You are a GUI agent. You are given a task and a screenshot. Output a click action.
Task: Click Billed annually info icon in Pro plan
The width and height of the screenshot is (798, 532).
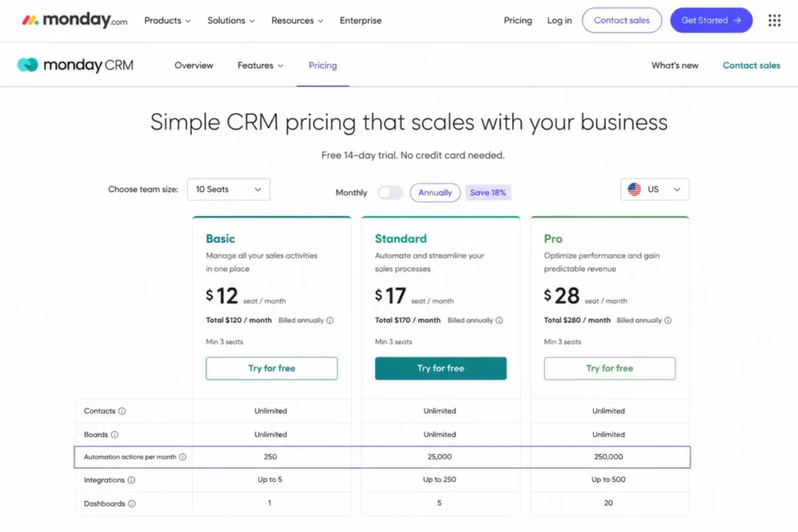click(x=668, y=320)
